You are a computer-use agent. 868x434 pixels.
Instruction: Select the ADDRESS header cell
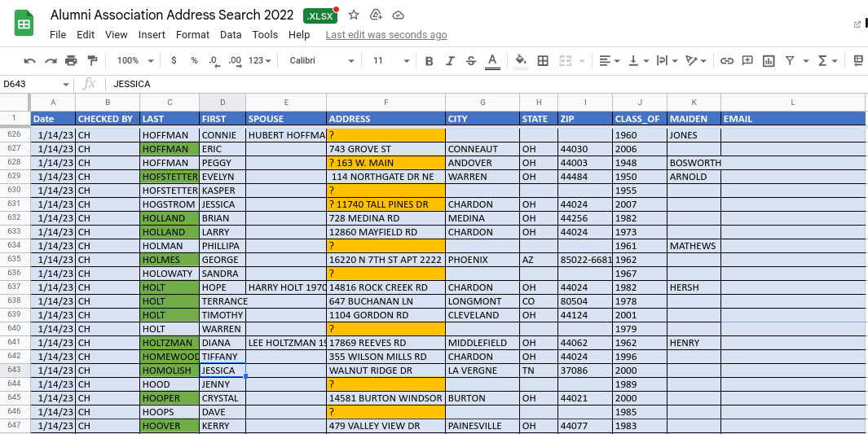click(x=386, y=118)
